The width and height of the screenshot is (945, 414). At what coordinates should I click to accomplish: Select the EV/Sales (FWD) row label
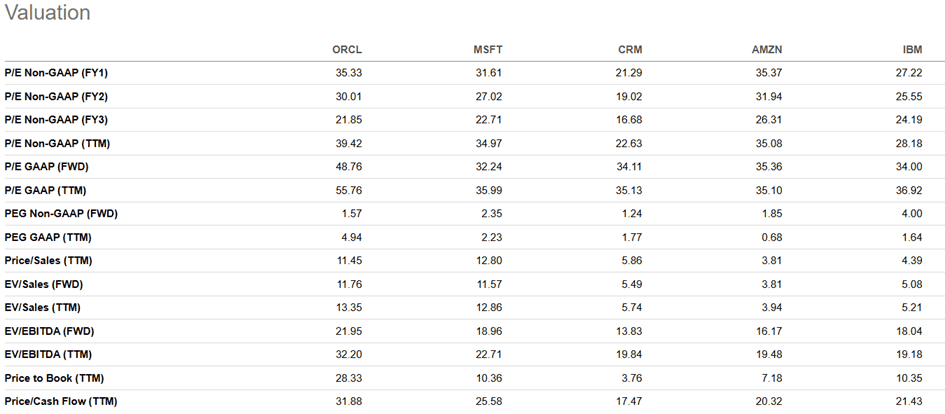pos(44,284)
